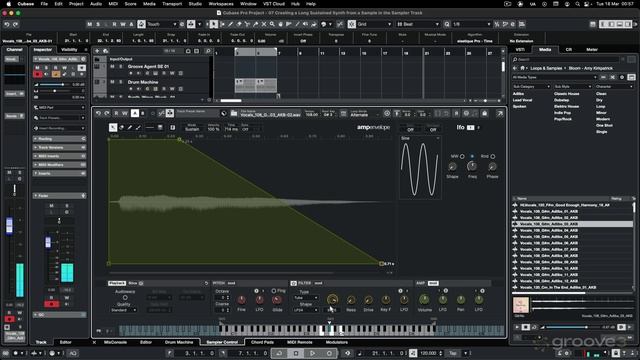The image size is (640, 360).
Task: Open the automation mode Touch dropdown
Action: [x=162, y=24]
